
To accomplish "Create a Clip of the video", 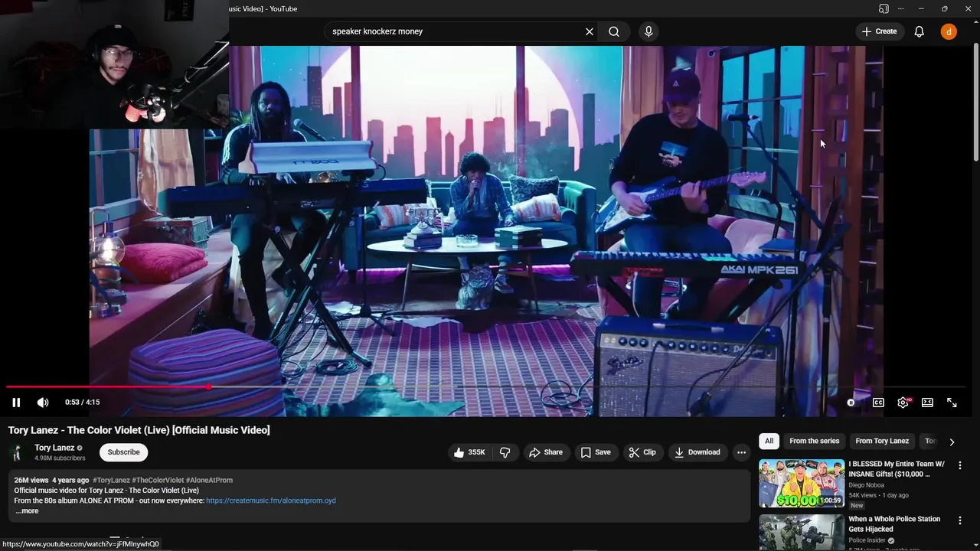I will coord(642,452).
